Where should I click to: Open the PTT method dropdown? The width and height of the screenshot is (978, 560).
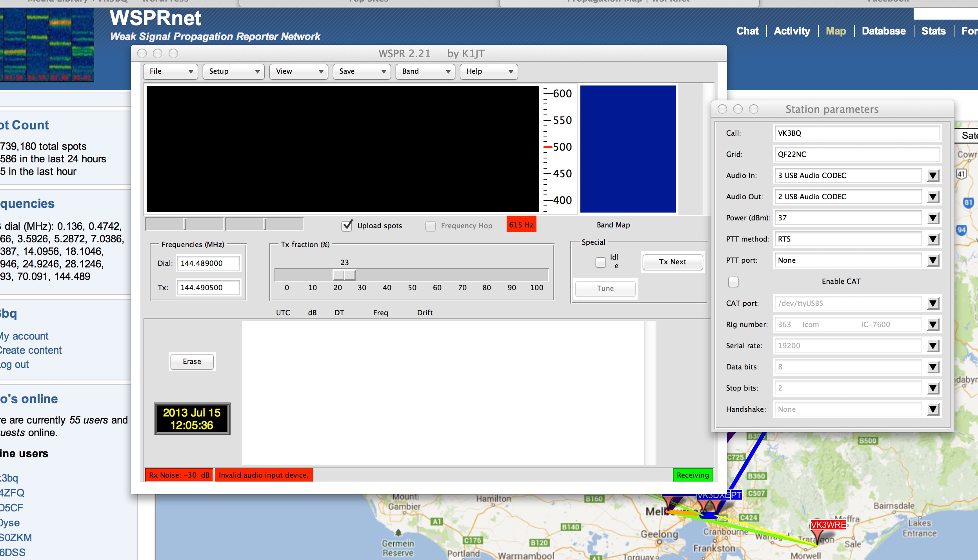(933, 239)
